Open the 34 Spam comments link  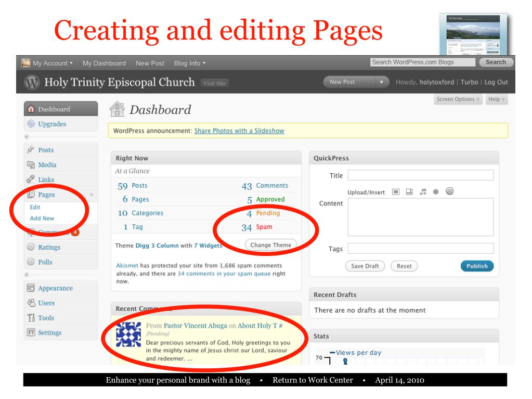click(257, 227)
